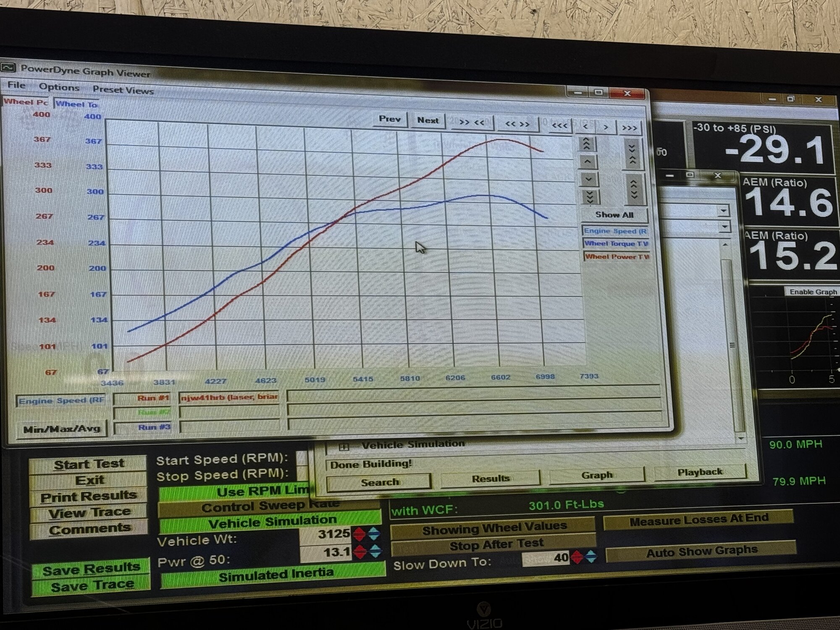840x630 pixels.
Task: Click the vertical compress chevrons button
Action: coord(632,154)
